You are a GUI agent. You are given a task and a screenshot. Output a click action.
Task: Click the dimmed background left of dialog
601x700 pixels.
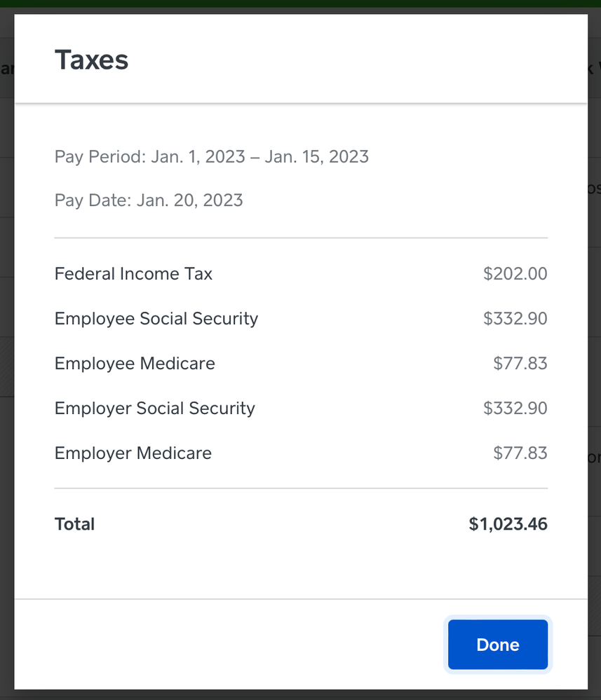(x=6, y=420)
